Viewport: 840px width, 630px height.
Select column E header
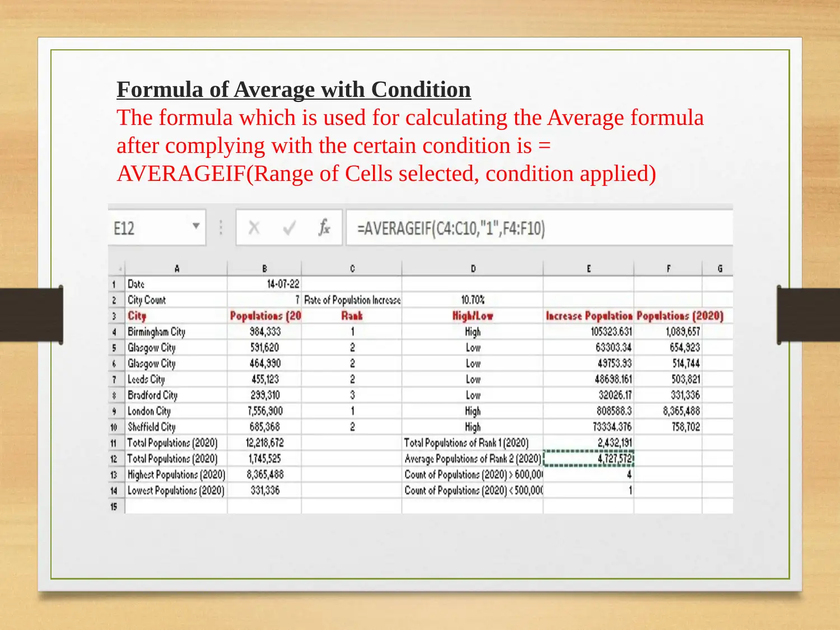pos(589,268)
